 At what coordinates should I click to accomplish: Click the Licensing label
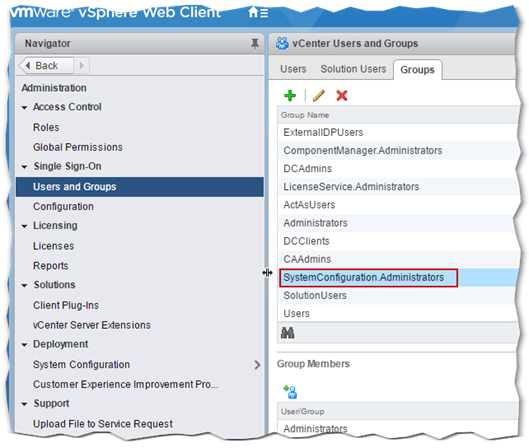[x=55, y=226]
